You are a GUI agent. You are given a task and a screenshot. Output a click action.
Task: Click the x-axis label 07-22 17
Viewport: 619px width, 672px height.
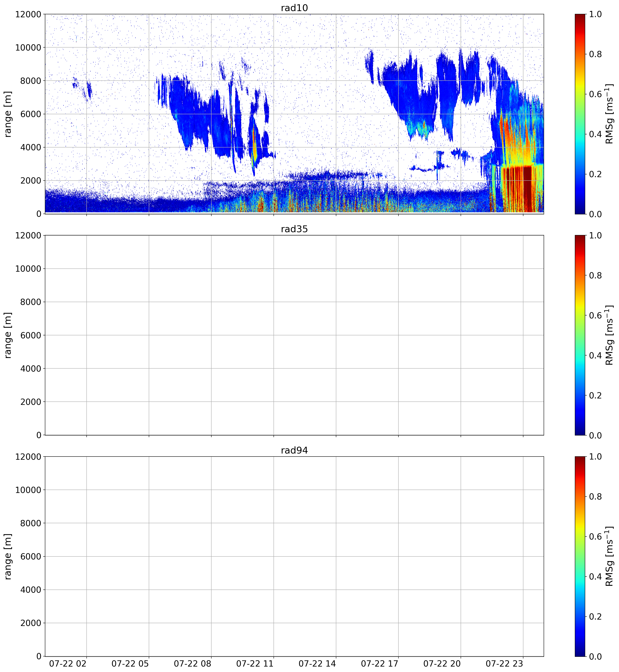coord(379,663)
